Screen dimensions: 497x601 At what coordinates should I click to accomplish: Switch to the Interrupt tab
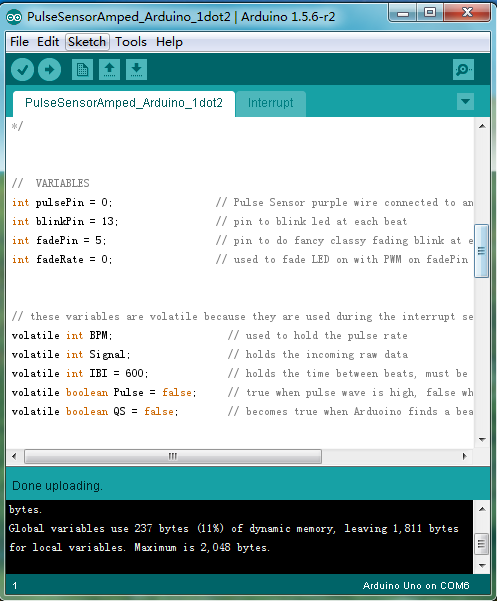point(271,103)
